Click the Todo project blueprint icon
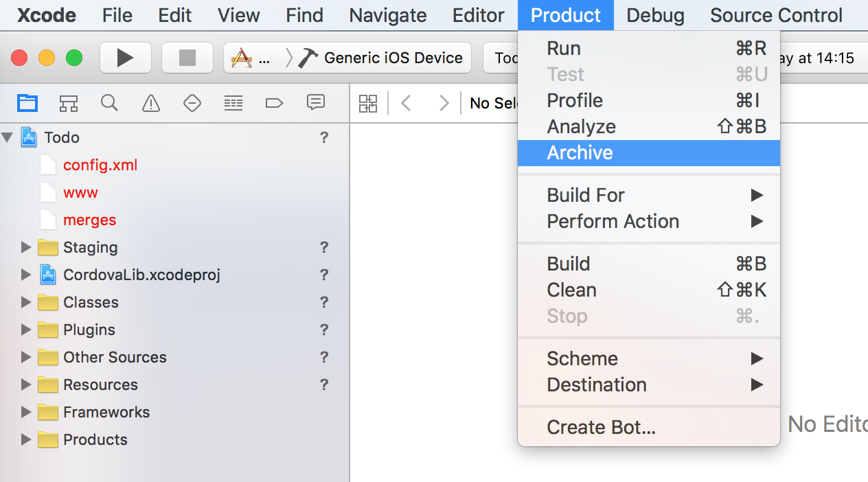The image size is (868, 482). 29,137
